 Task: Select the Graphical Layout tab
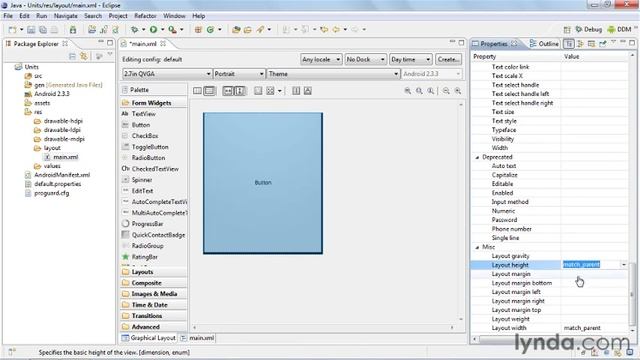[149, 338]
